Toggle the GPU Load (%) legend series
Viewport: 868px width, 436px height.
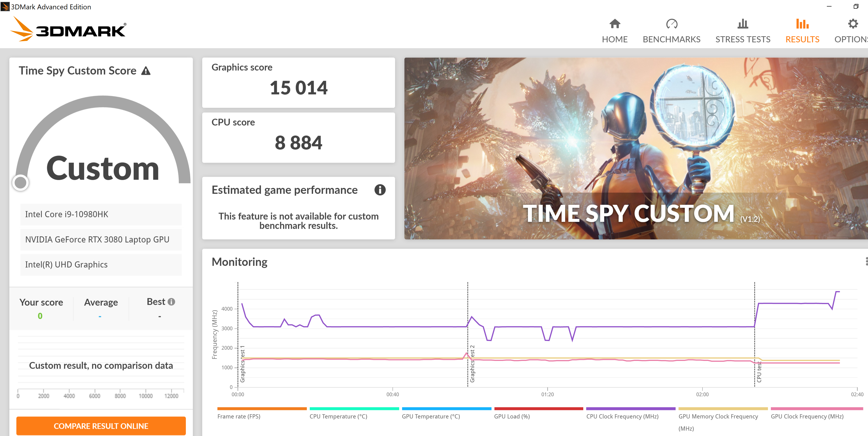pyautogui.click(x=511, y=416)
